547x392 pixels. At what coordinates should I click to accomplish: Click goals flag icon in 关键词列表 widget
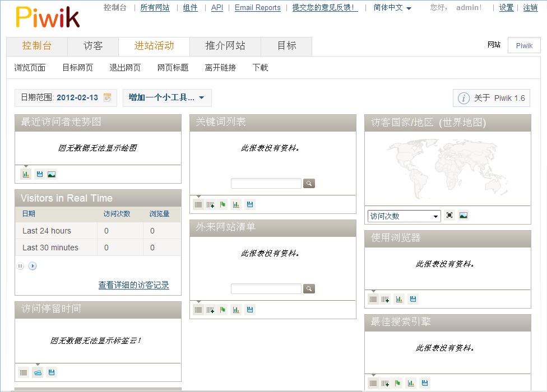click(222, 204)
